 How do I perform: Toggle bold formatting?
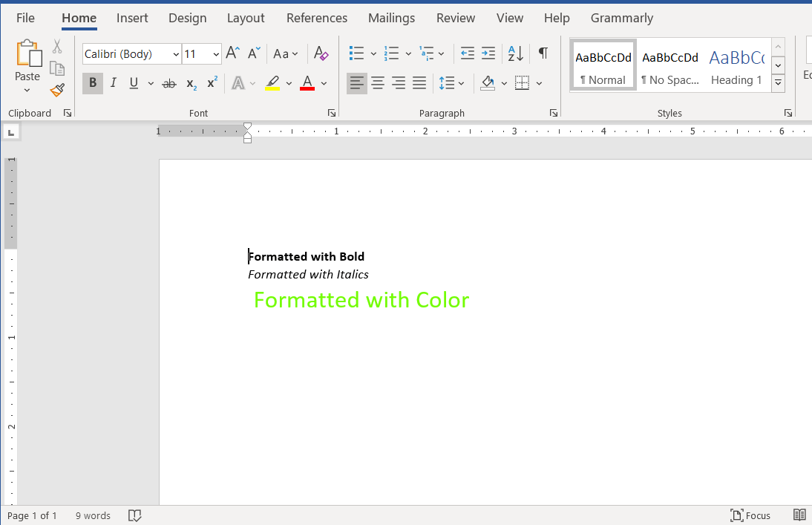pyautogui.click(x=92, y=82)
